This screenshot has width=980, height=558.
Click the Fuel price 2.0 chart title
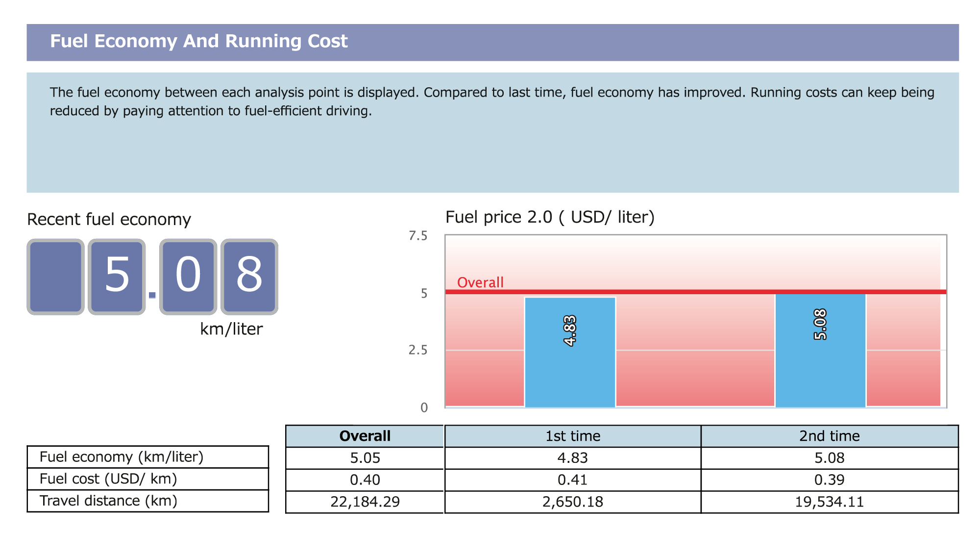[x=549, y=217]
